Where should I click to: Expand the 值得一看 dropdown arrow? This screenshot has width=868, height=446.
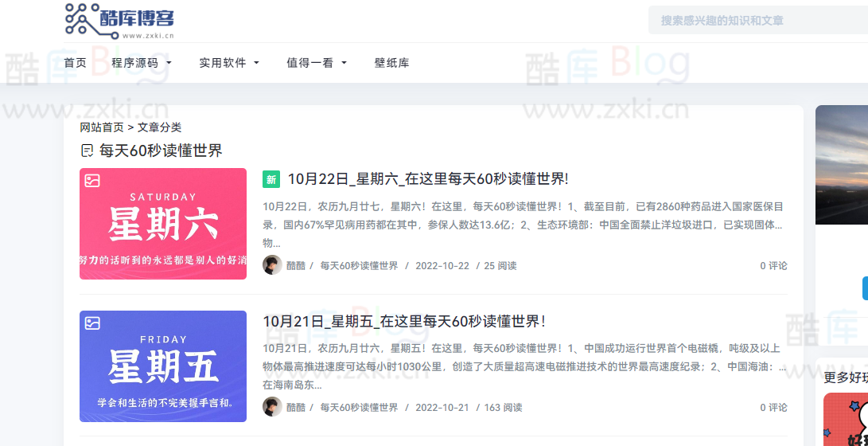pos(344,63)
